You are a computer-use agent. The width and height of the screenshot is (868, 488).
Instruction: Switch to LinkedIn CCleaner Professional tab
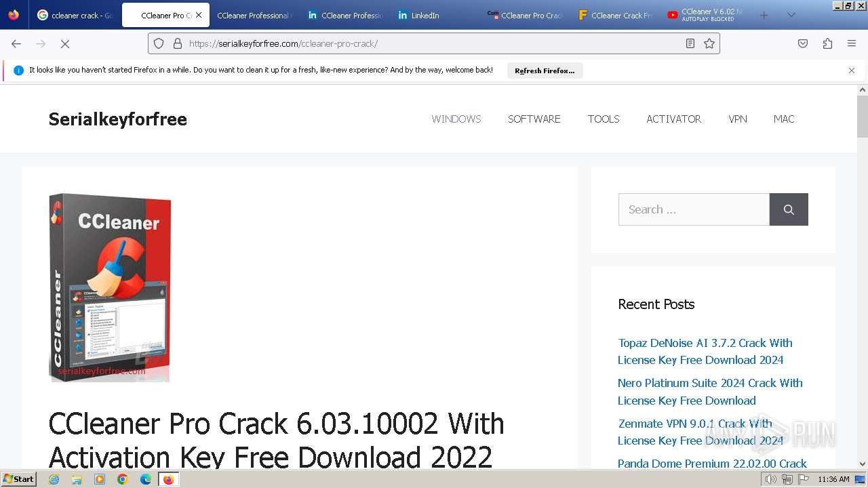tap(345, 15)
